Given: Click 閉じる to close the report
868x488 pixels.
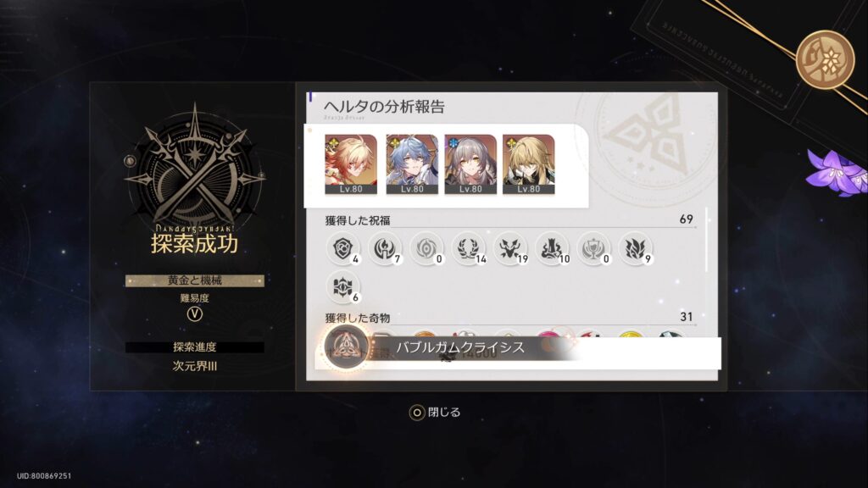Looking at the screenshot, I should pyautogui.click(x=435, y=413).
